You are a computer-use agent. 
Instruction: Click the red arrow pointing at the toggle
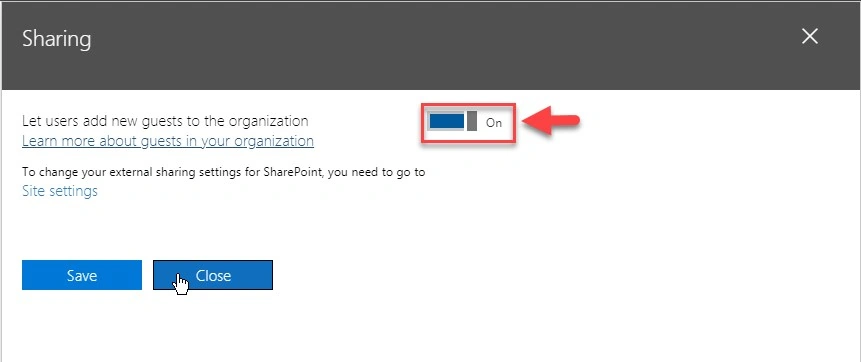[551, 121]
